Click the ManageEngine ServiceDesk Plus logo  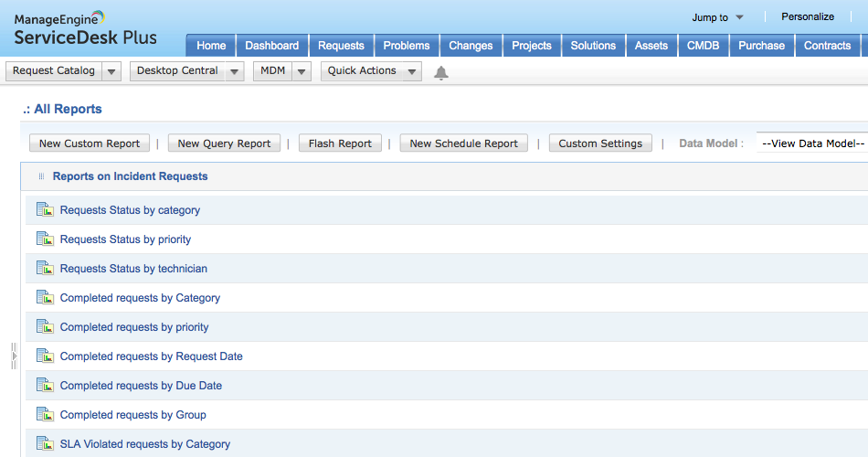85,29
